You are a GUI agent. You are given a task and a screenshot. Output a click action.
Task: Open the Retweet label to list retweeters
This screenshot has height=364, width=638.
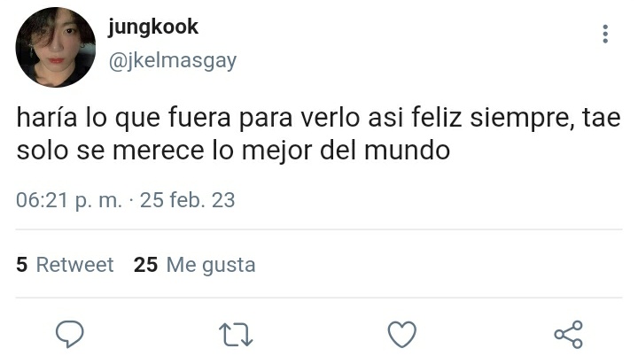click(x=74, y=265)
